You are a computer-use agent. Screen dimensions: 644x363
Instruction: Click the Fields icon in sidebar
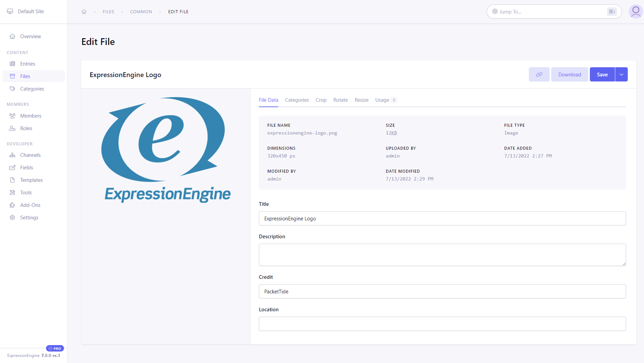coord(13,167)
